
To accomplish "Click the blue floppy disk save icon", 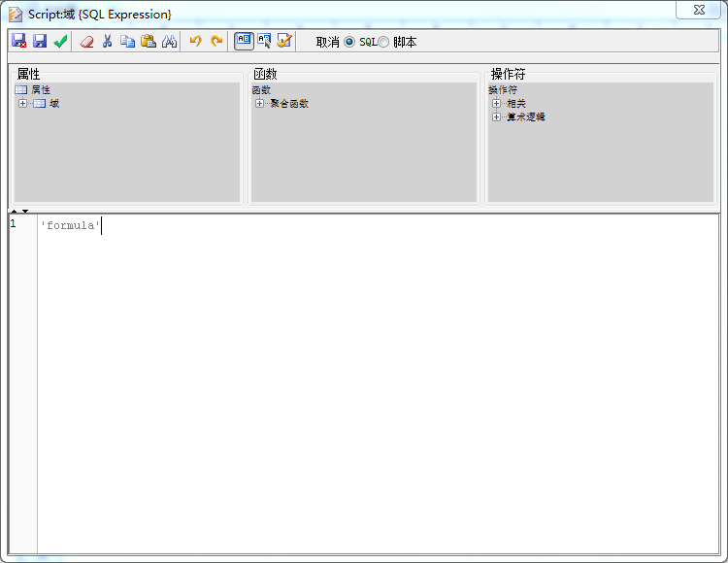I will pos(40,42).
